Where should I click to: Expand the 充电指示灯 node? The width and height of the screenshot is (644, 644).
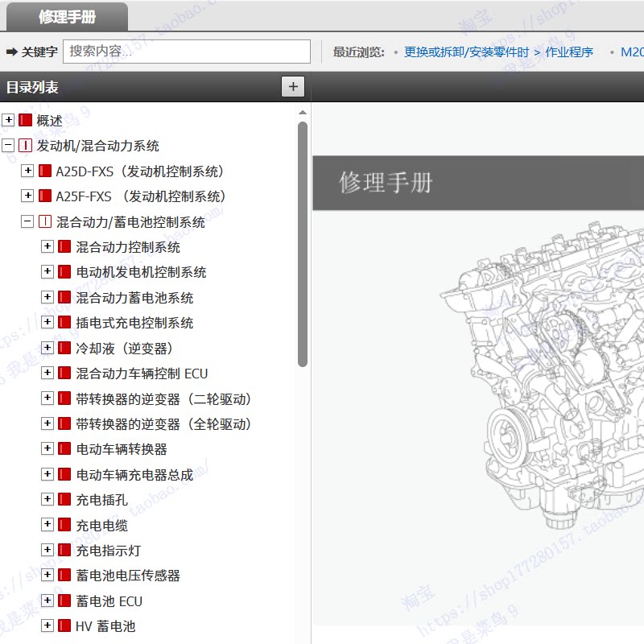point(47,550)
